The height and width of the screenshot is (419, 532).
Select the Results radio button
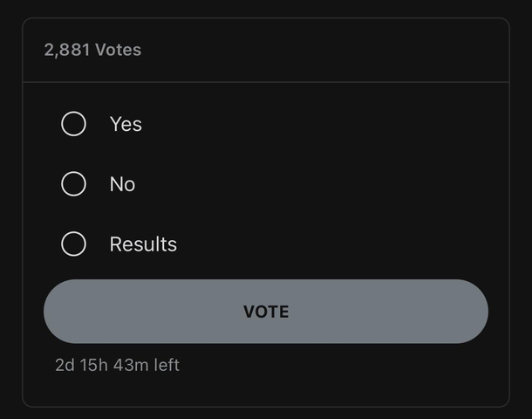pos(73,244)
